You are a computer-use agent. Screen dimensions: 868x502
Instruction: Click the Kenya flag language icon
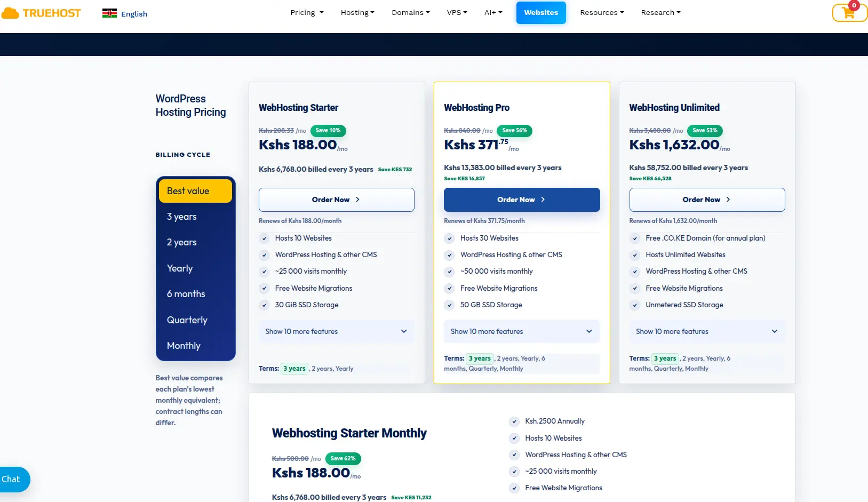click(109, 13)
